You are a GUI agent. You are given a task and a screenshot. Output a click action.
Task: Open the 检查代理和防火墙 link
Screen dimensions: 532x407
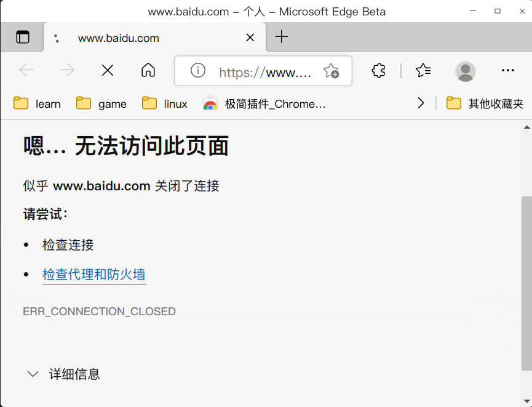click(93, 275)
